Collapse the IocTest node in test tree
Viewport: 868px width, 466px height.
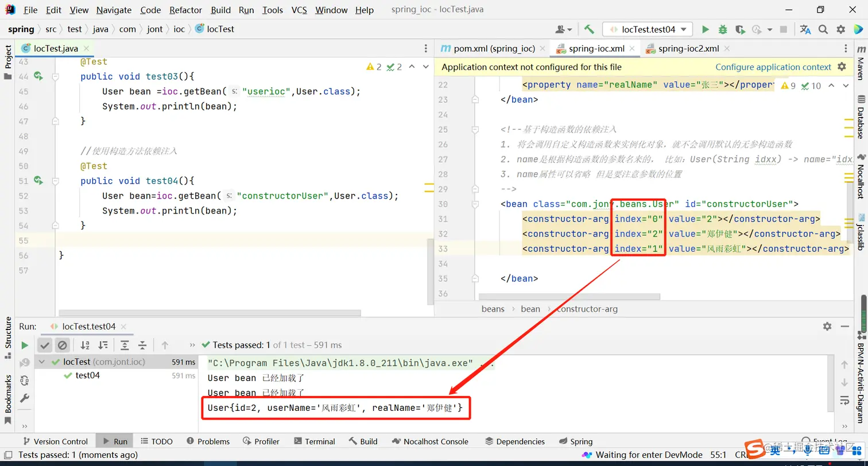point(42,362)
